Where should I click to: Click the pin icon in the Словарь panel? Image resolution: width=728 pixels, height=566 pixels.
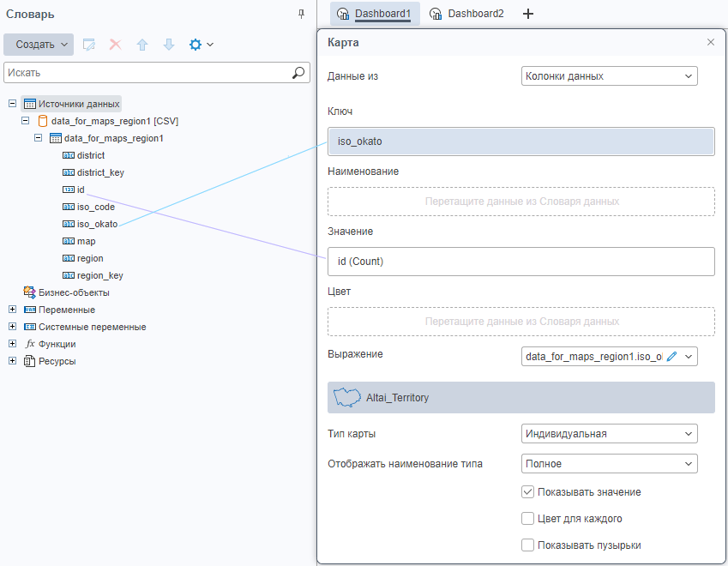coord(301,14)
